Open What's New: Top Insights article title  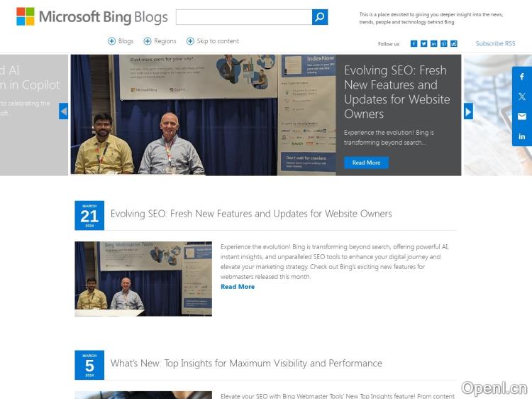click(246, 364)
